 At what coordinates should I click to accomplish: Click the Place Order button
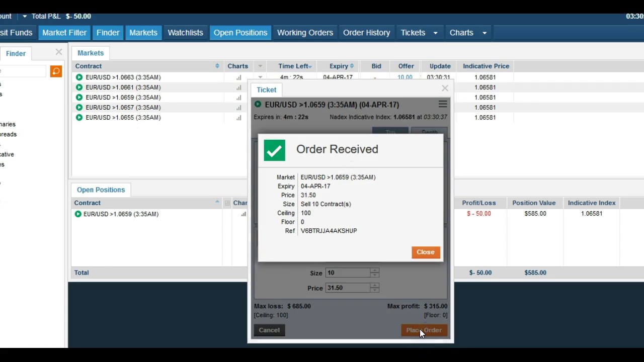pyautogui.click(x=424, y=330)
